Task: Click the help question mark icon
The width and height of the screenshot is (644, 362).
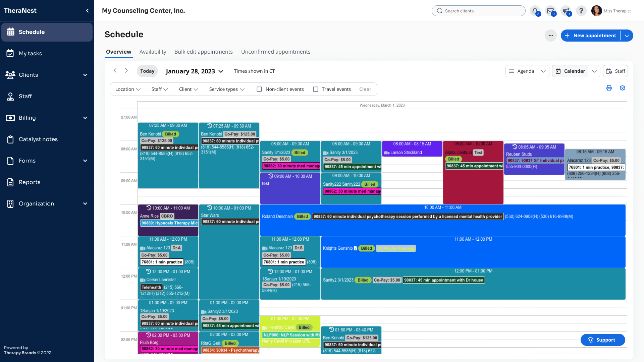Action: coord(581,10)
